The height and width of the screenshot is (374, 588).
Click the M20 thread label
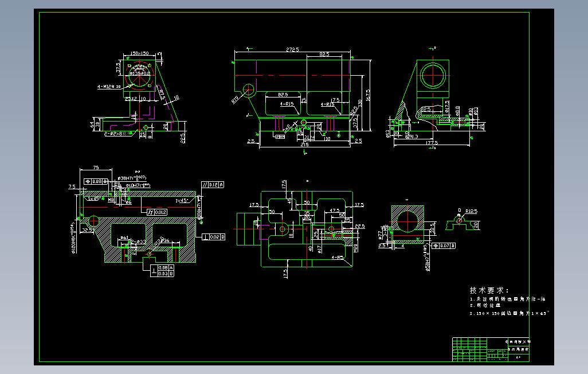[x=355, y=248]
